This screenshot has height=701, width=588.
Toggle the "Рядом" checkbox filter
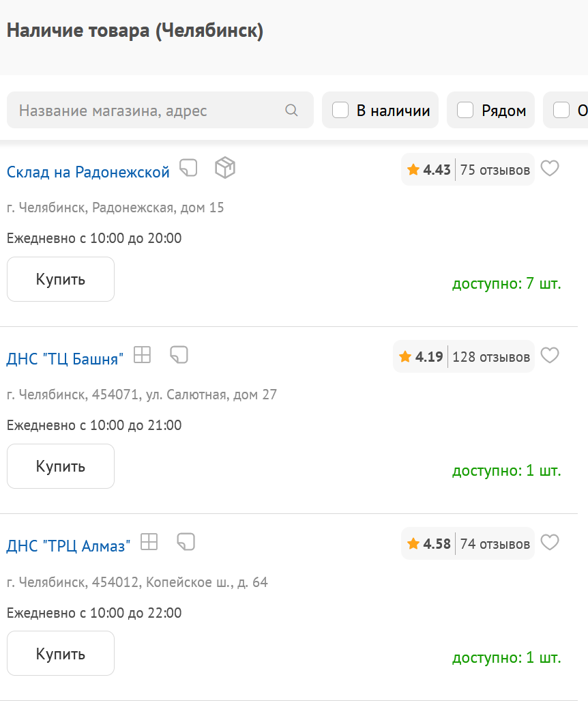[x=465, y=110]
